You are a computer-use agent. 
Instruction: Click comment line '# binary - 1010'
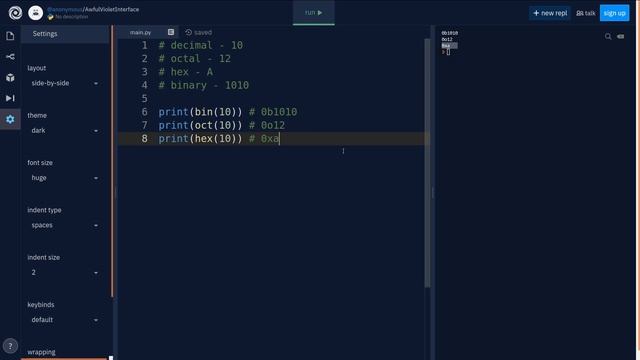pyautogui.click(x=204, y=85)
